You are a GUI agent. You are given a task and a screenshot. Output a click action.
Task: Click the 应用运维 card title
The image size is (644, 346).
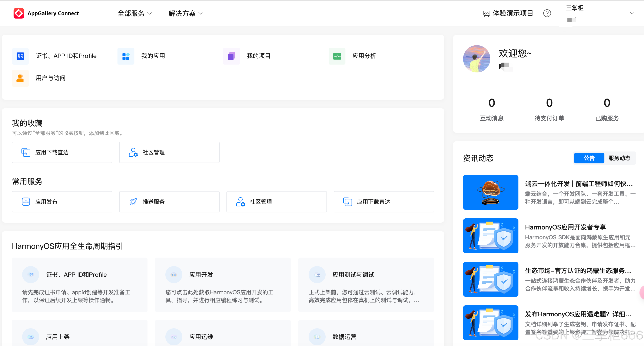coord(201,337)
